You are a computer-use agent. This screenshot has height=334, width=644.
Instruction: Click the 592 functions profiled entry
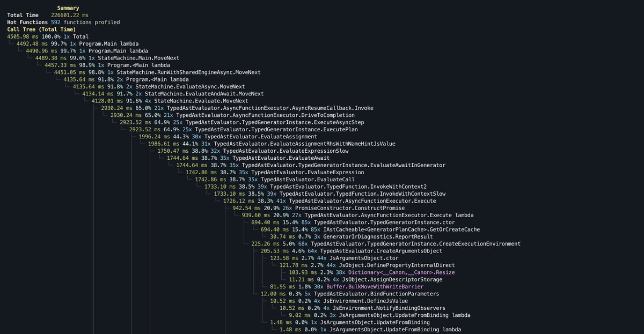pyautogui.click(x=85, y=22)
